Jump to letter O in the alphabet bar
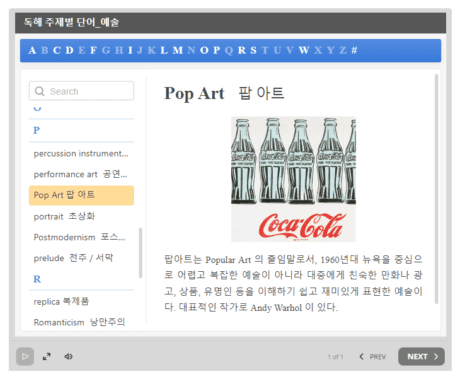This screenshot has width=460, height=379. pyautogui.click(x=204, y=50)
